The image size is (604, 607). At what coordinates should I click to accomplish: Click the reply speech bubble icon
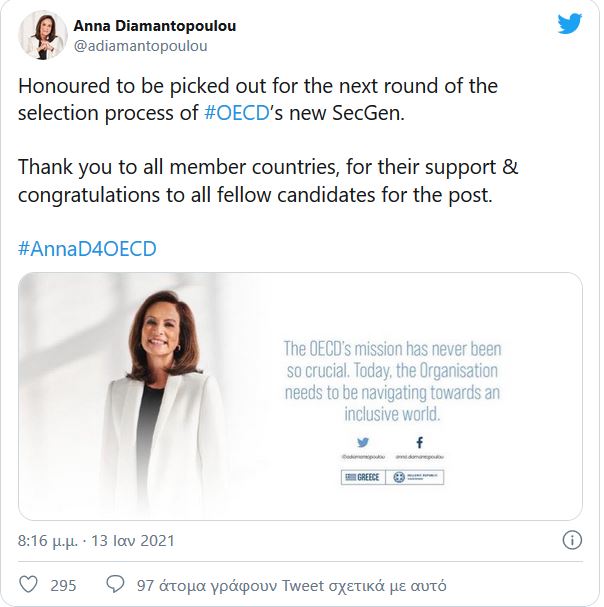(115, 585)
